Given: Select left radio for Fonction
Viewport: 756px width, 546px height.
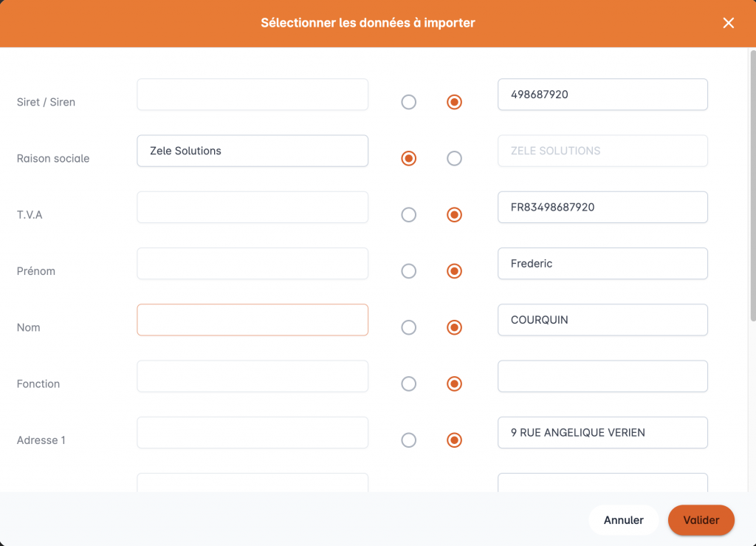Looking at the screenshot, I should [x=408, y=383].
